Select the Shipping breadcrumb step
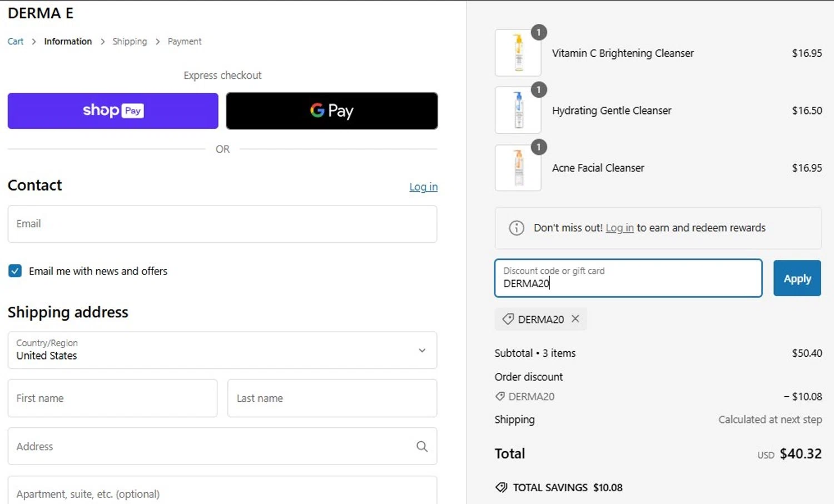This screenshot has height=504, width=834. coord(130,42)
